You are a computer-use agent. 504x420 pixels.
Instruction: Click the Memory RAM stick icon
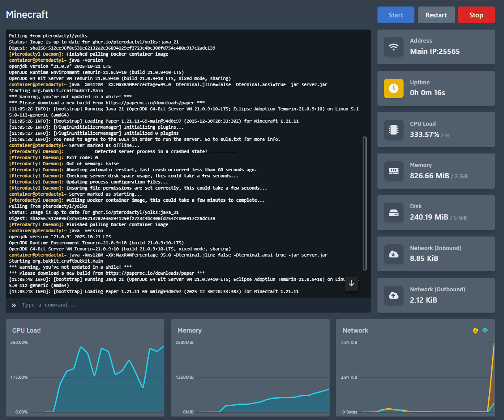click(x=394, y=171)
